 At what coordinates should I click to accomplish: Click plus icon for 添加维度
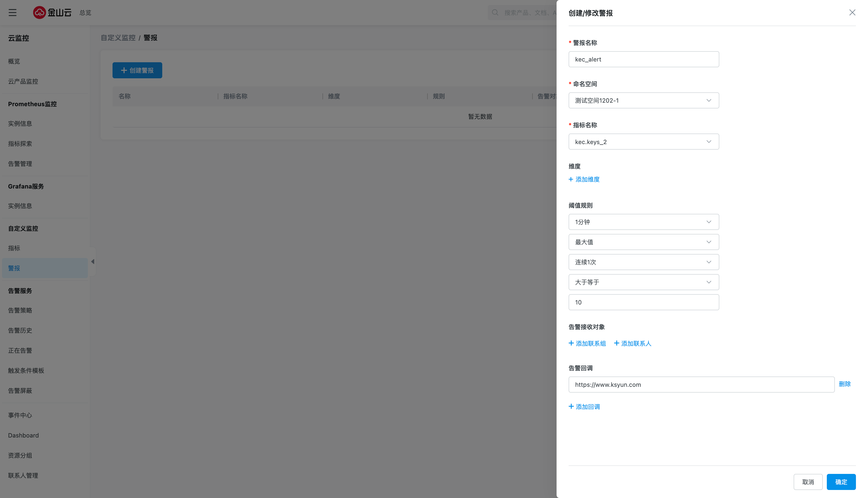coord(571,179)
